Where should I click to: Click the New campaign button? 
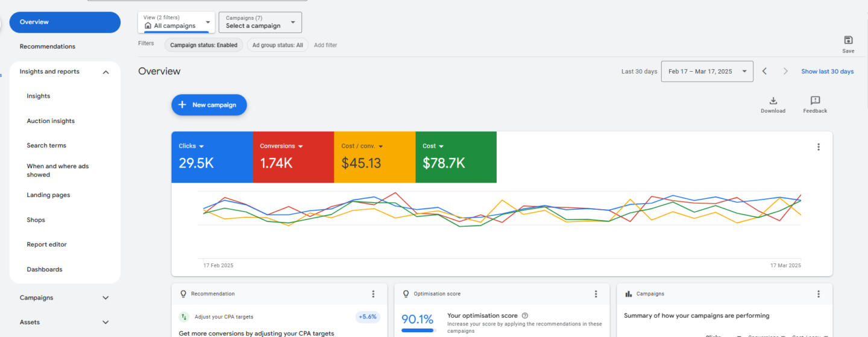tap(209, 105)
